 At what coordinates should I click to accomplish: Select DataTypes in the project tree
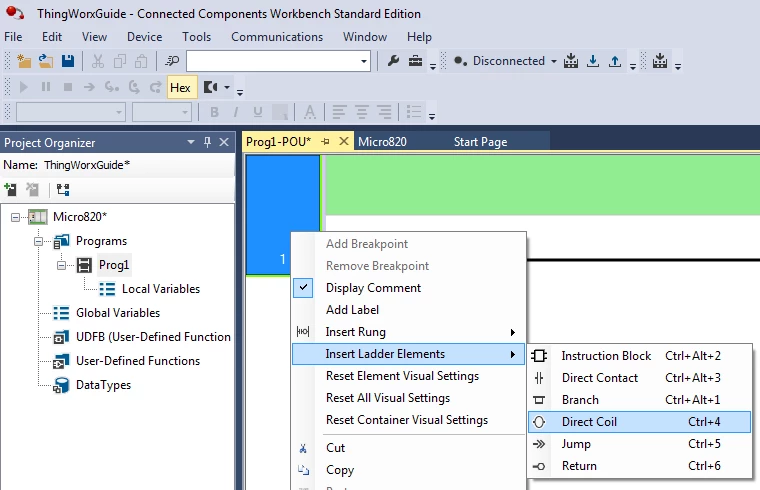[x=103, y=385]
